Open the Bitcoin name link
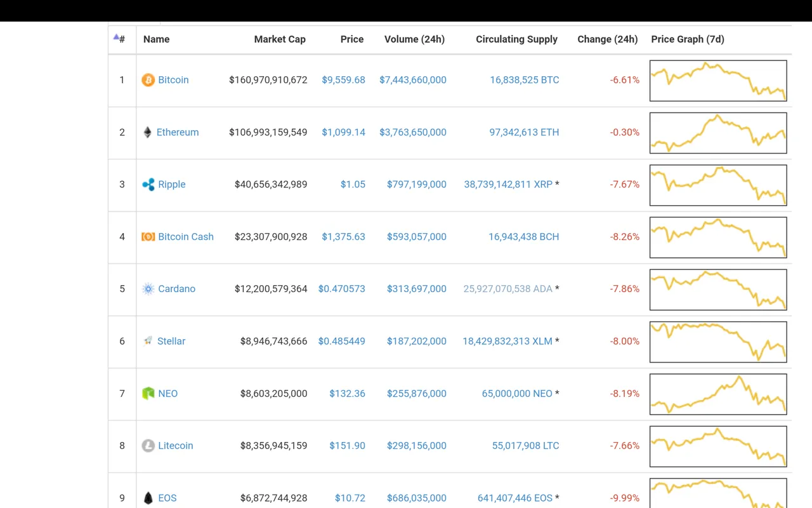The image size is (812, 508). click(173, 80)
